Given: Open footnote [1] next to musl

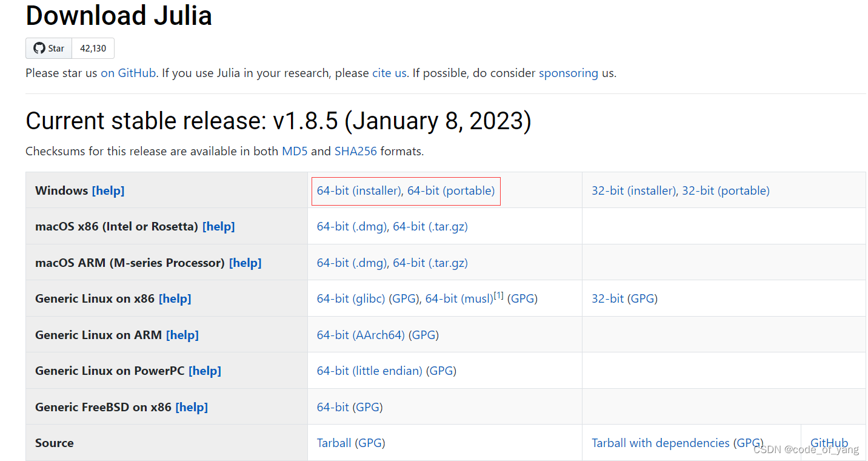Looking at the screenshot, I should pos(499,295).
